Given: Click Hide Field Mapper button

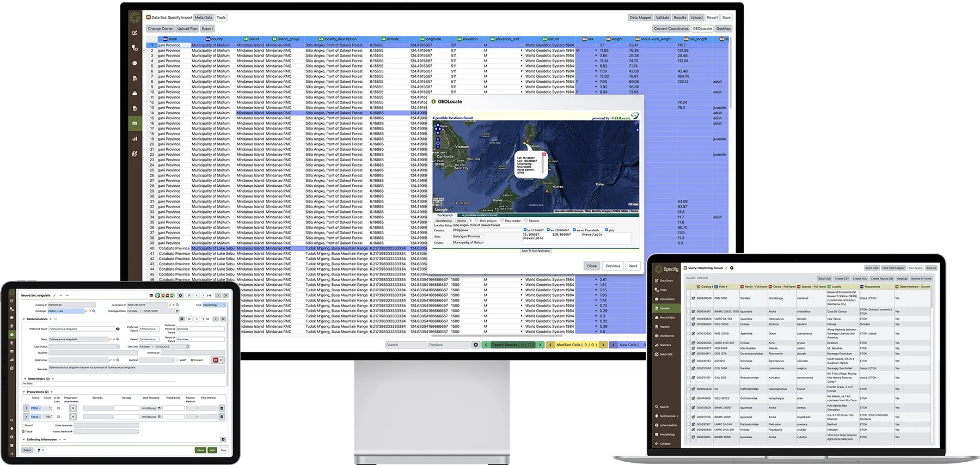Looking at the screenshot, I should click(893, 268).
